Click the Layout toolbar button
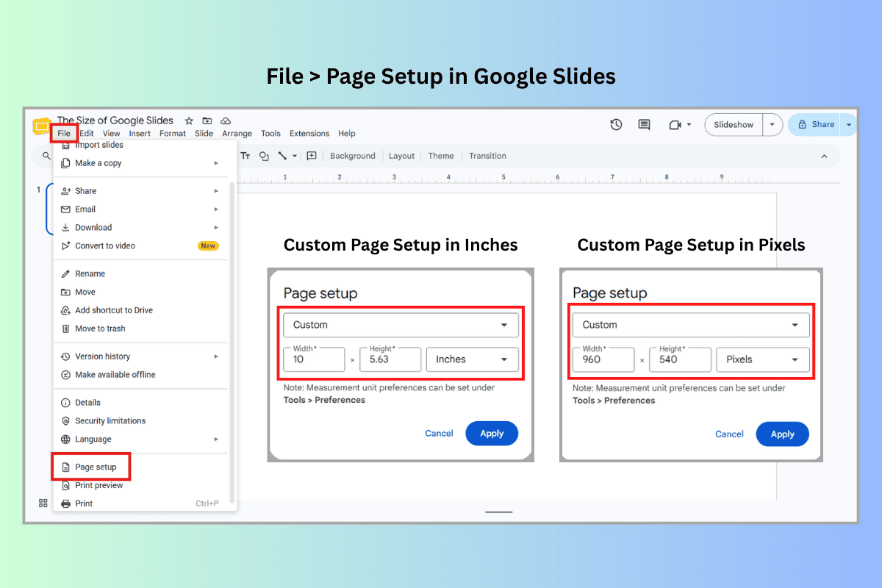The height and width of the screenshot is (588, 882). [402, 156]
